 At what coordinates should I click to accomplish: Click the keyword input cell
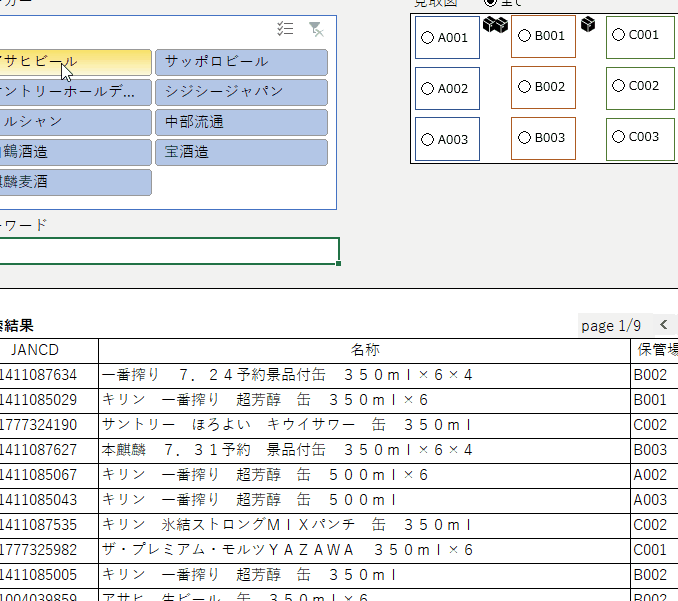tap(169, 251)
